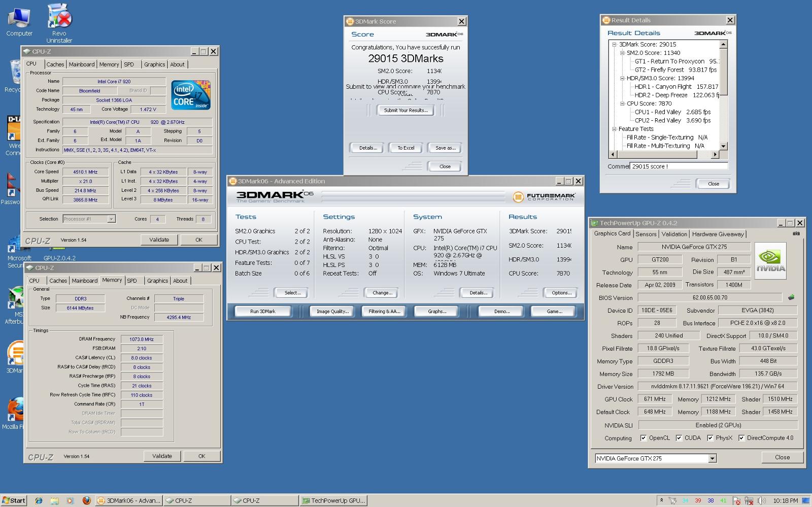Open the 3DMark desktop shortcut
Screen dimensions: 812x507
(x=15, y=357)
